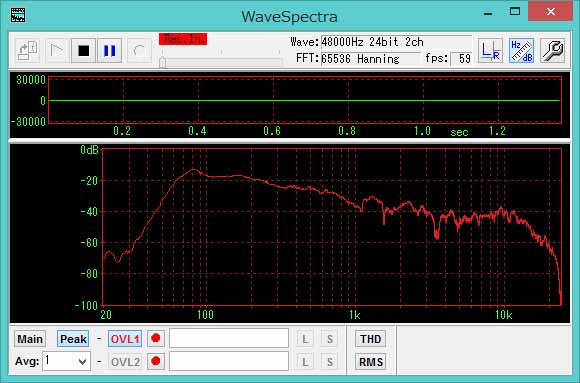
Task: Stop recording with the black square button
Action: point(84,51)
